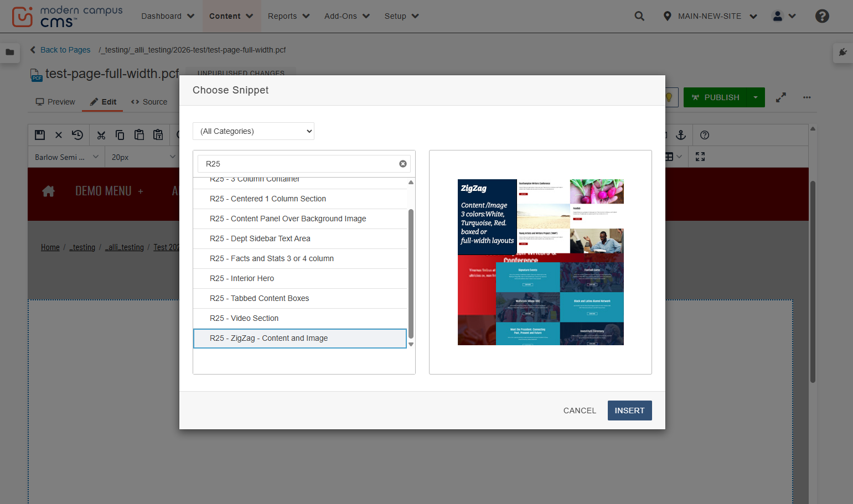
Task: Click the cut scissors icon
Action: (x=101, y=135)
